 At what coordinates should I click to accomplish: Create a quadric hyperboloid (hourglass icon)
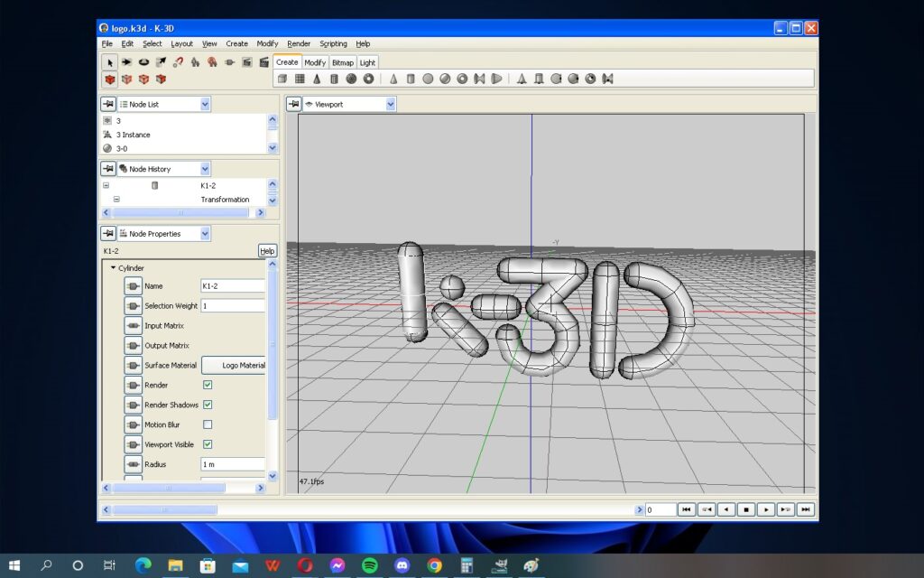coord(479,79)
